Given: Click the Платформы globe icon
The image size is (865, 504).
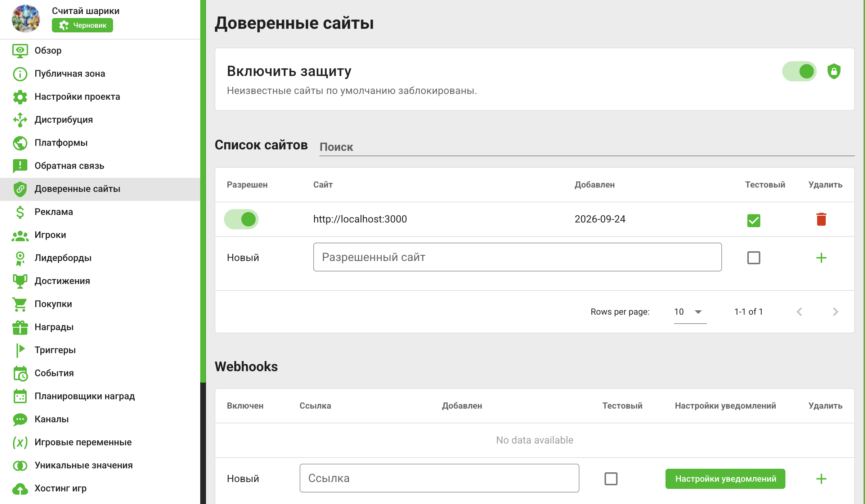Looking at the screenshot, I should click(x=20, y=143).
